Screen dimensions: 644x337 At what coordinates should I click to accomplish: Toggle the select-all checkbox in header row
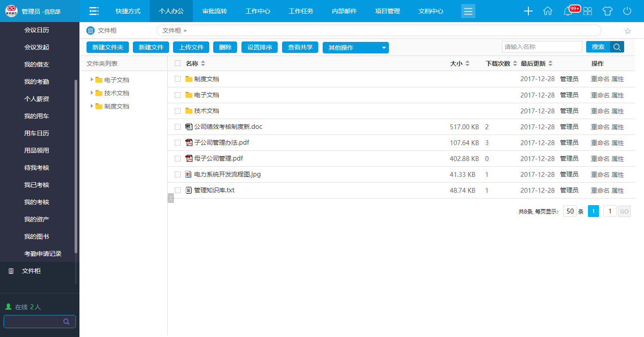tap(177, 64)
